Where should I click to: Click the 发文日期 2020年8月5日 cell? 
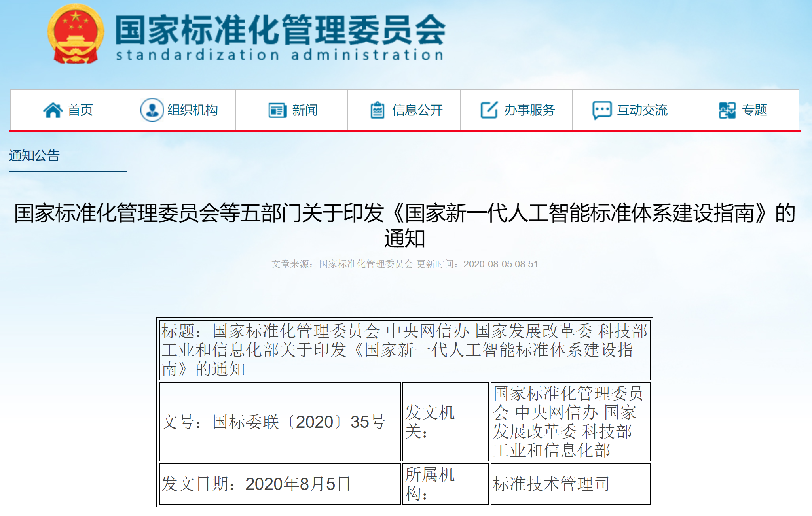coord(280,484)
